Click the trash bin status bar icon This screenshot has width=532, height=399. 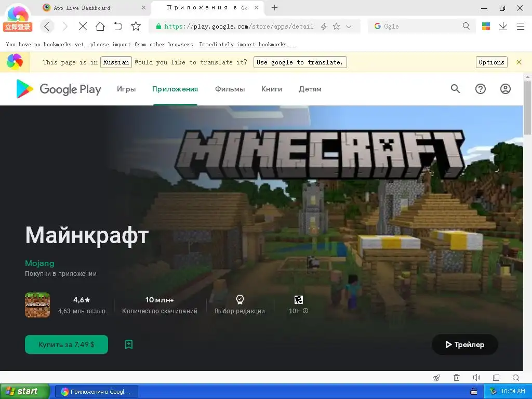pos(457,378)
